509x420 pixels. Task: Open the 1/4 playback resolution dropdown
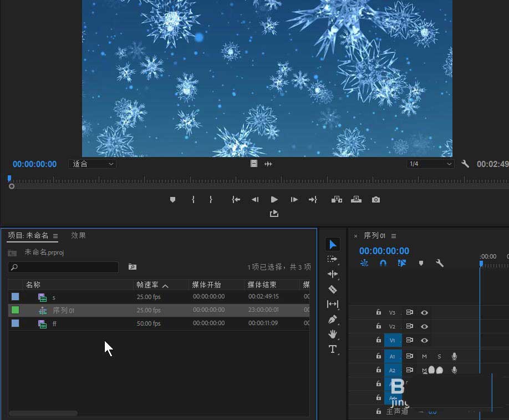pyautogui.click(x=430, y=164)
